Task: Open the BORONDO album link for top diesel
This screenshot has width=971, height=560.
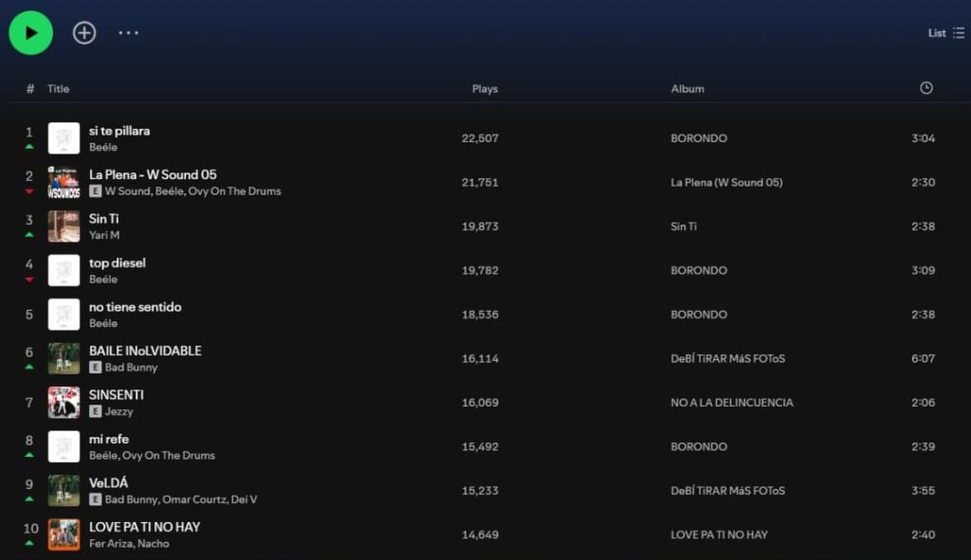Action: click(x=698, y=271)
